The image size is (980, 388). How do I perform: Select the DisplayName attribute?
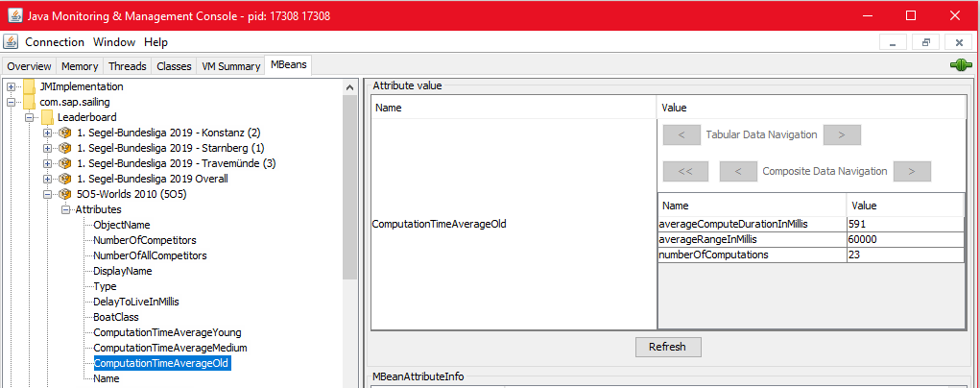click(x=123, y=271)
